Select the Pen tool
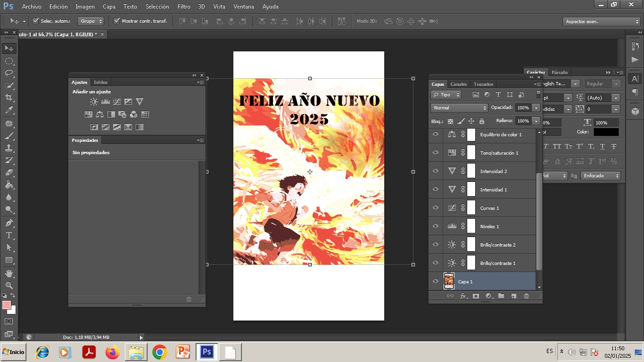The width and height of the screenshot is (644, 362). (x=9, y=223)
